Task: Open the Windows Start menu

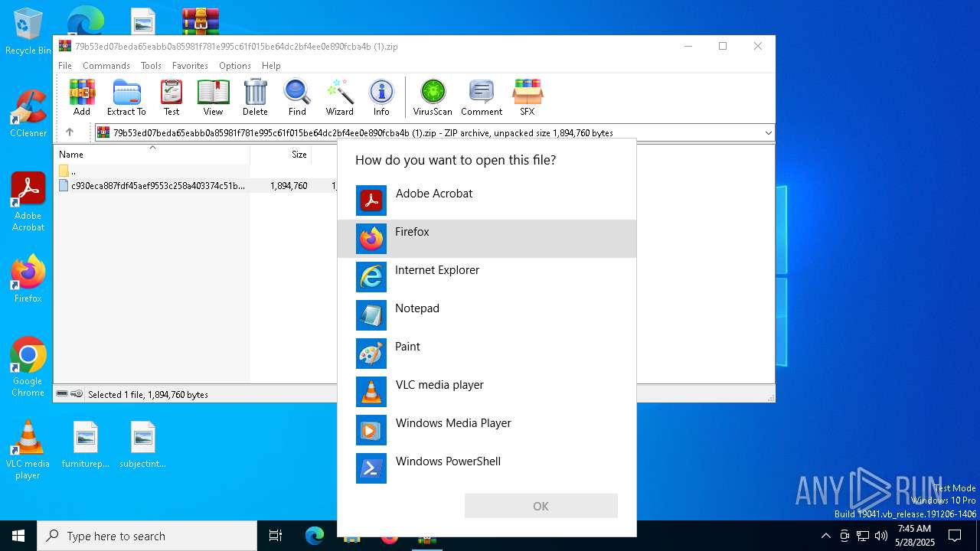Action: (x=18, y=536)
